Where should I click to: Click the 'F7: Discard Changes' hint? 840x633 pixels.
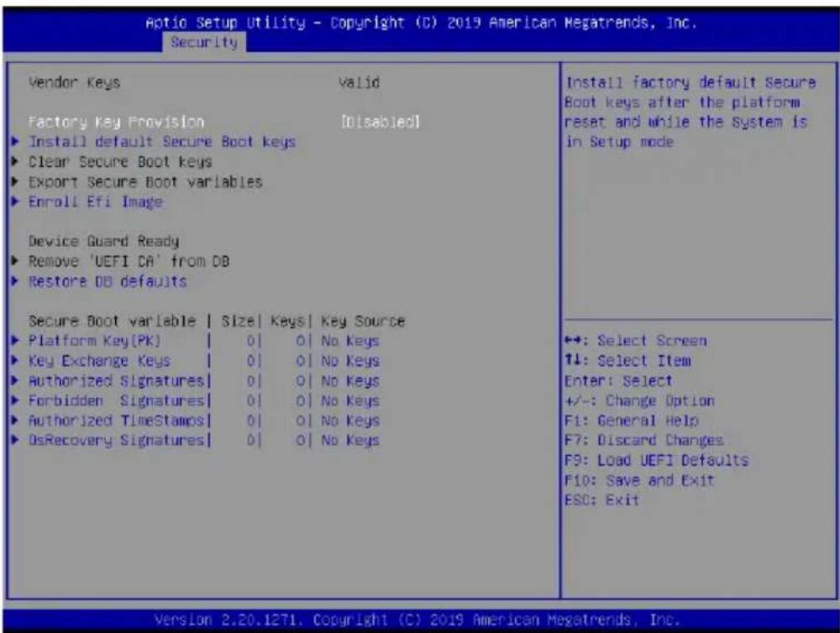click(x=644, y=440)
